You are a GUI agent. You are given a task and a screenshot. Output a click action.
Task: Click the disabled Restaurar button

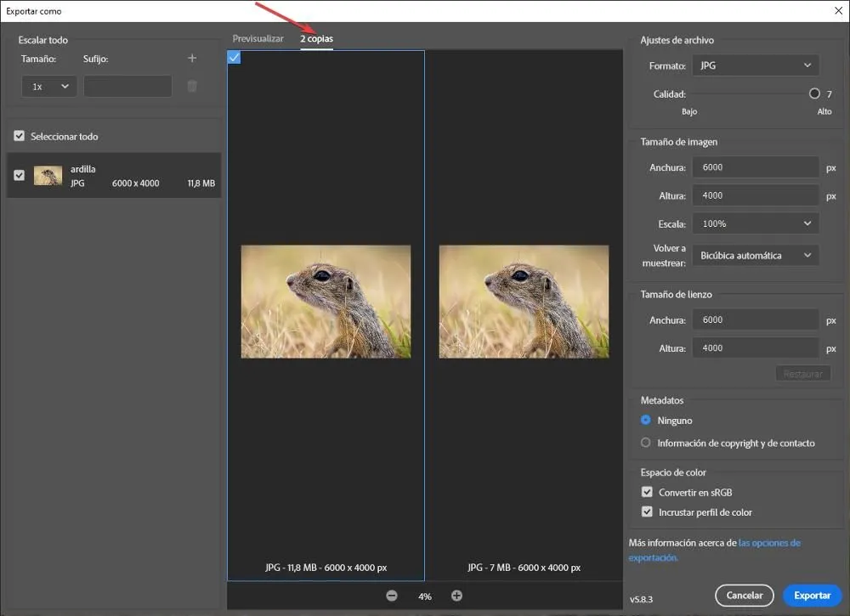click(803, 374)
